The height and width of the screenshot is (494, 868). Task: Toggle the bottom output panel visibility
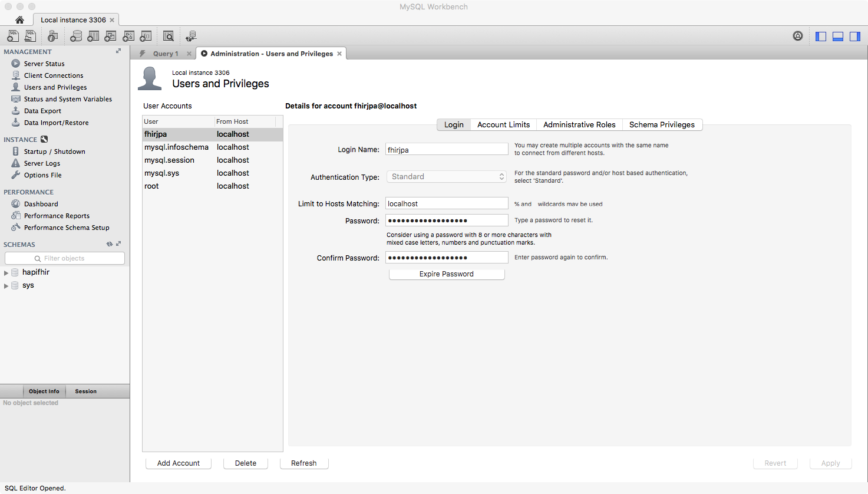pyautogui.click(x=838, y=36)
